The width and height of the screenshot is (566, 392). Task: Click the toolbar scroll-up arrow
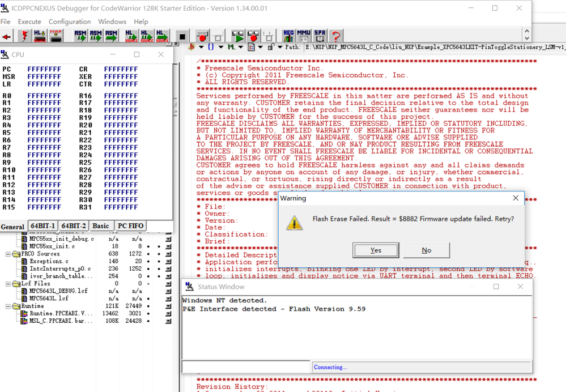(x=527, y=32)
